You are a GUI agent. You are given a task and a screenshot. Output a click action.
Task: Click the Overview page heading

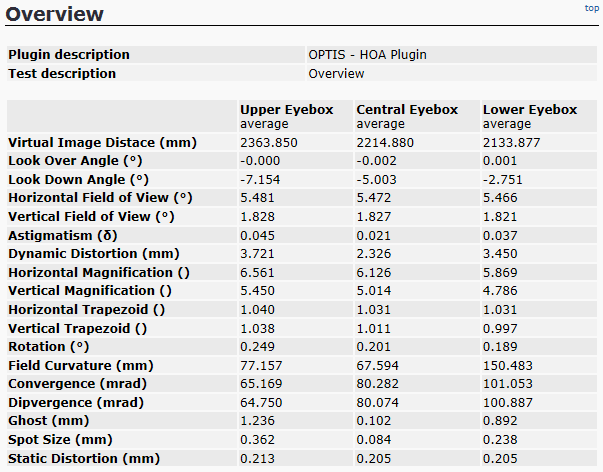[55, 14]
